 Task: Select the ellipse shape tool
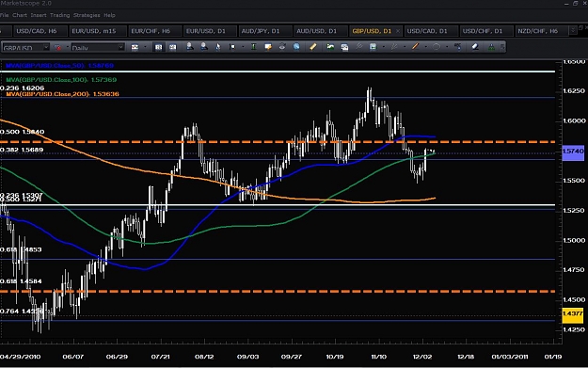437,46
